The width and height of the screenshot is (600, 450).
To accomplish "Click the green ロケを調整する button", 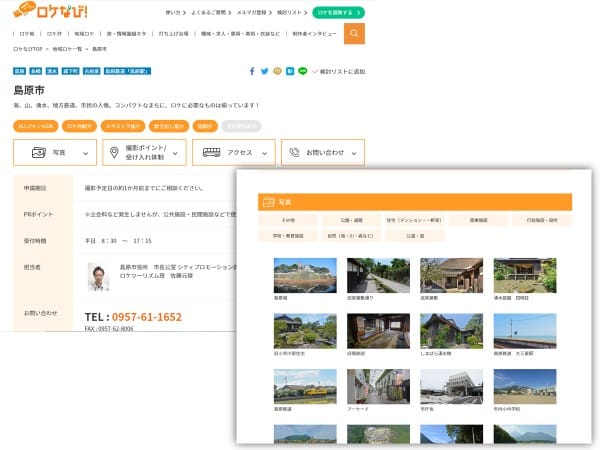I will tap(338, 12).
